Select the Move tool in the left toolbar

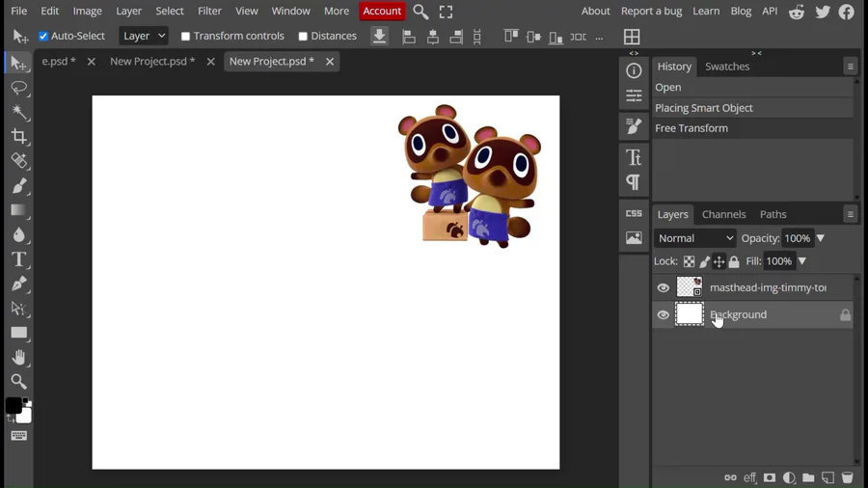(x=19, y=63)
